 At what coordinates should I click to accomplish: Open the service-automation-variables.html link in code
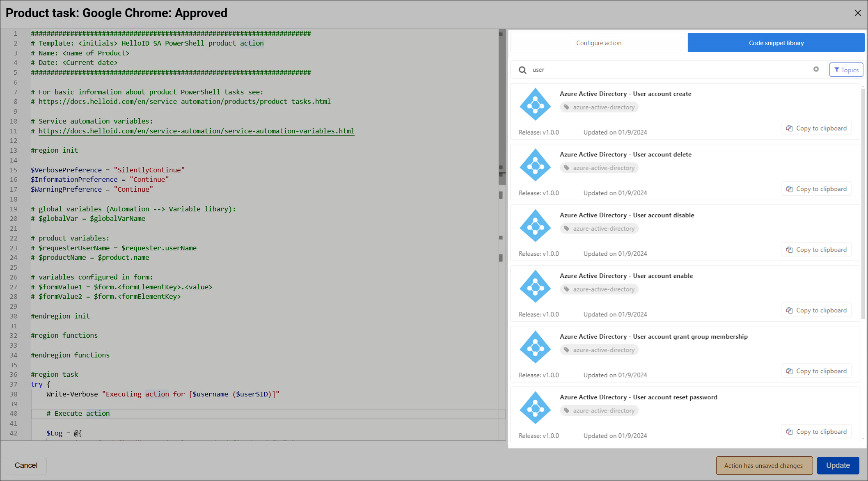196,131
